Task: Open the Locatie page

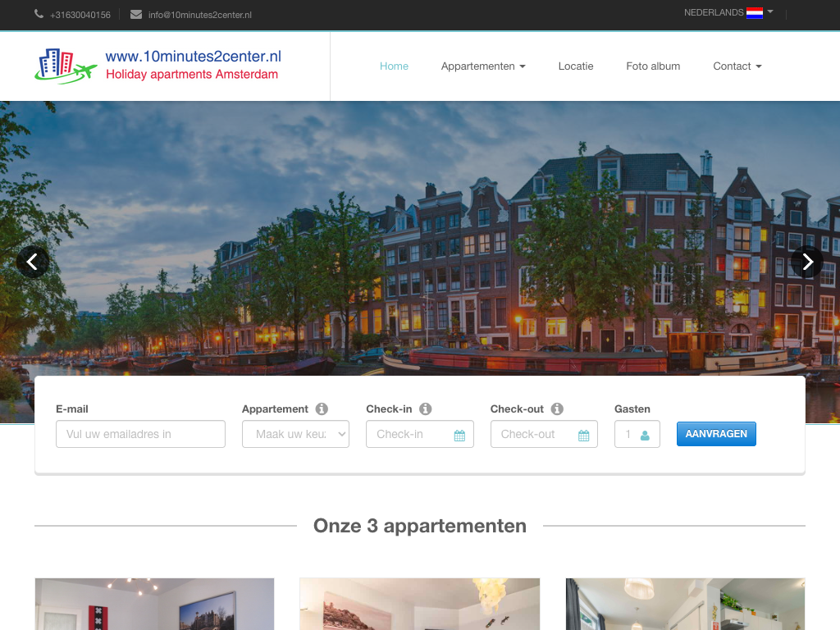Action: tap(576, 66)
